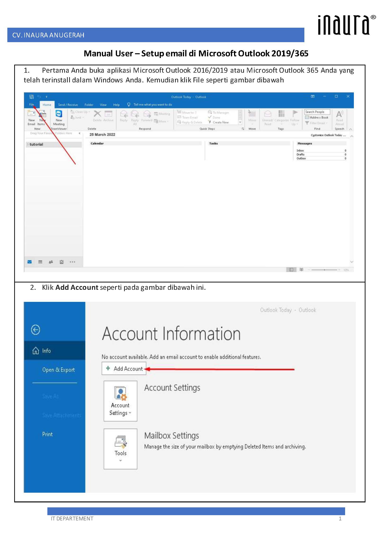Viewport: 392px width, 554px height.
Task: Click the Meeting respond button
Action: point(162,114)
